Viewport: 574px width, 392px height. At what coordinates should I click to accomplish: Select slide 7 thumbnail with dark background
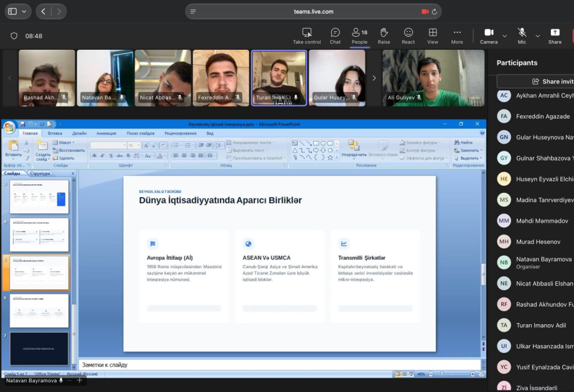coord(39,348)
